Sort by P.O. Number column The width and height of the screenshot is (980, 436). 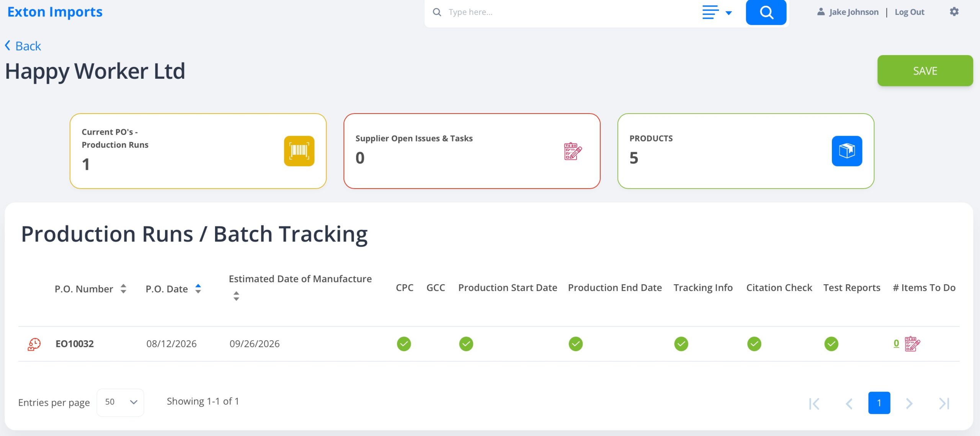[123, 289]
